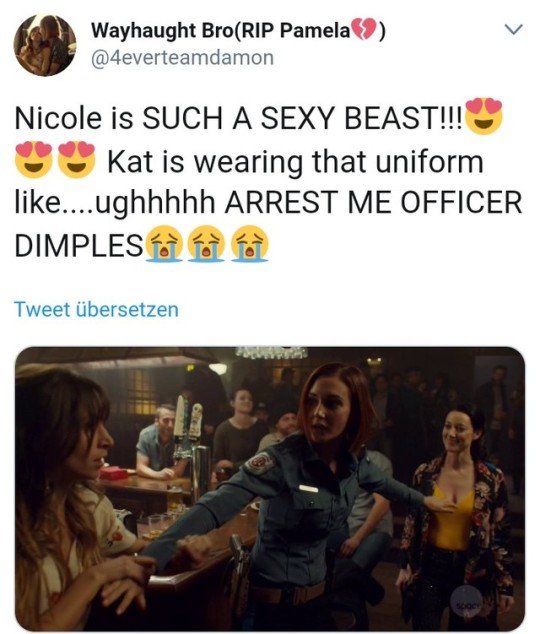Click the Wayhaught Bro profile avatar

tap(45, 45)
